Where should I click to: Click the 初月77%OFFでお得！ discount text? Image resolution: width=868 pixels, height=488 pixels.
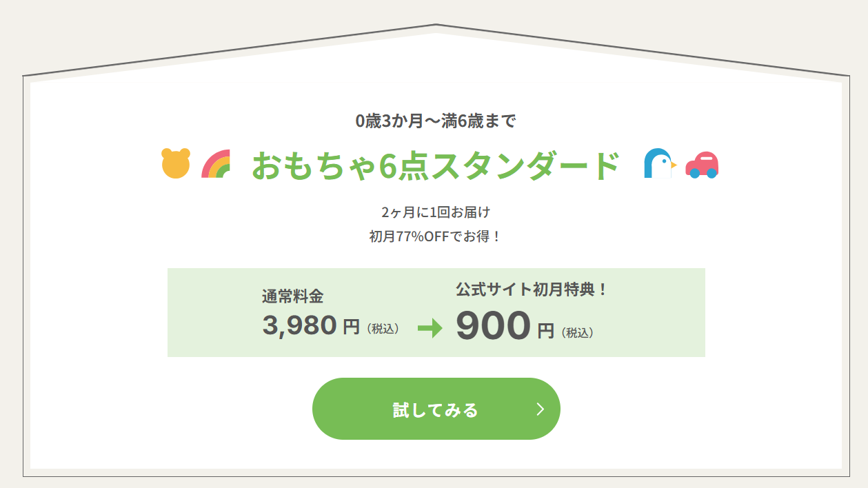pos(436,236)
